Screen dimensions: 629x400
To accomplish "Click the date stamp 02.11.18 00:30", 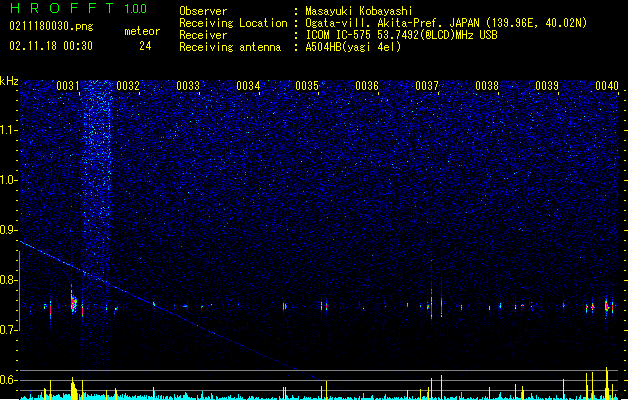I will click(51, 46).
